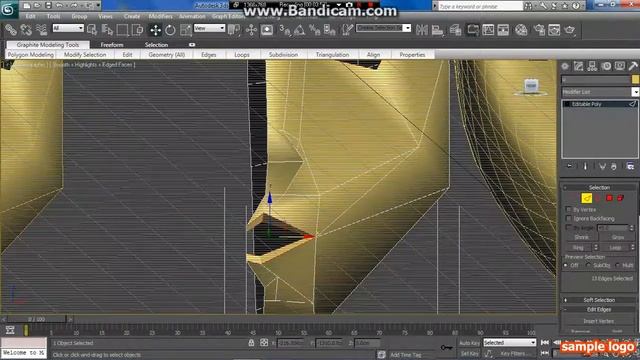Collapse the Edit Edges rollout
This screenshot has width=640, height=360.
coord(599,310)
